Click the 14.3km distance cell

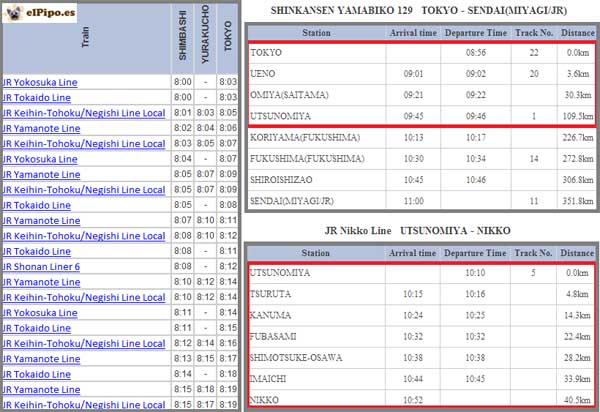coord(577,315)
